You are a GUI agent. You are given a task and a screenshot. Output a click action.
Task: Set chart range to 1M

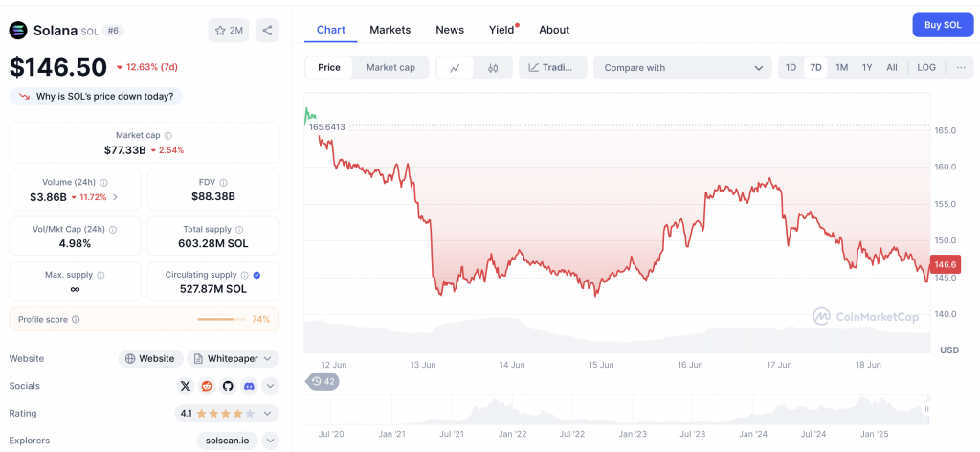click(x=842, y=68)
